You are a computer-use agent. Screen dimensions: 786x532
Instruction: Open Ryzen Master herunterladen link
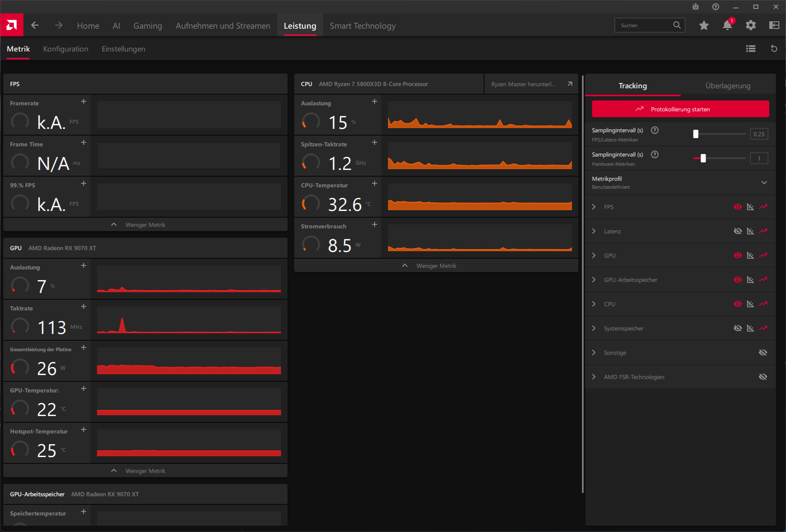[532, 84]
